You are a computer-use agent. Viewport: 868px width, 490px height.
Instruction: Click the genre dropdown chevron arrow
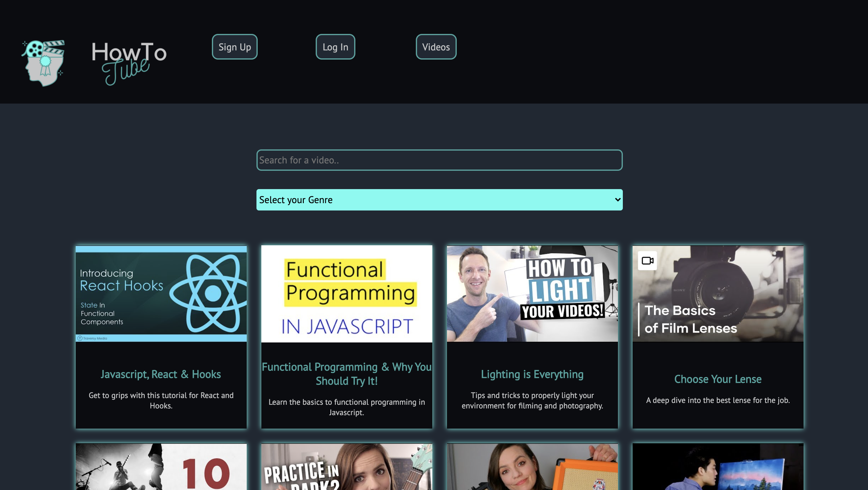(x=617, y=200)
